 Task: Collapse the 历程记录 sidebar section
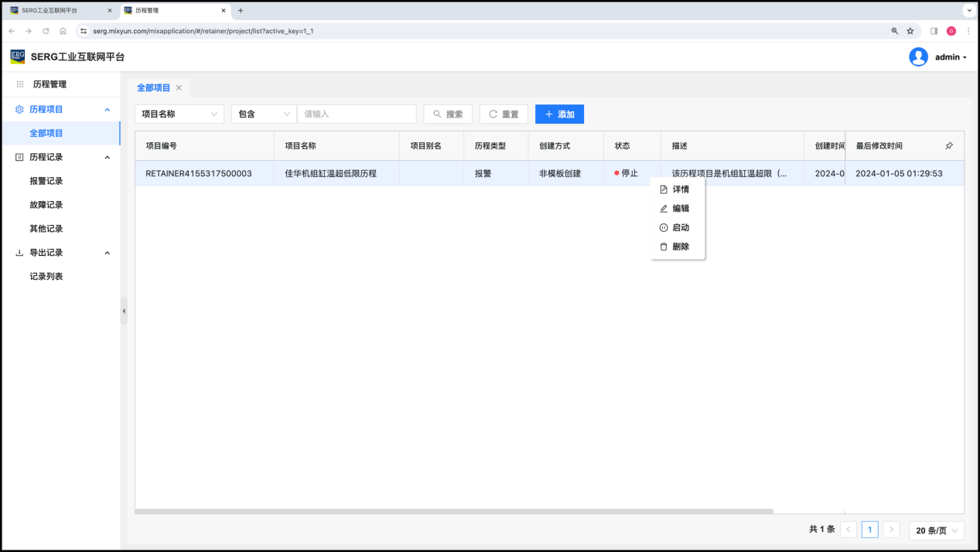pos(107,157)
